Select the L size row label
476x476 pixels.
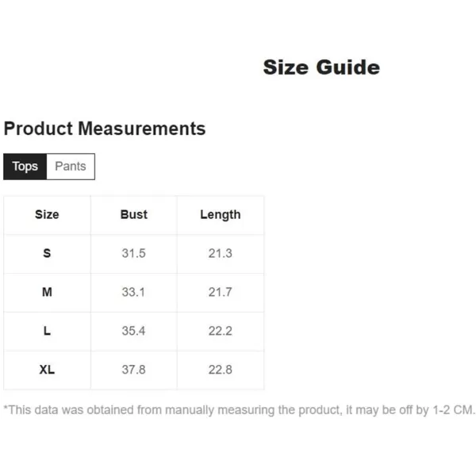tap(47, 331)
